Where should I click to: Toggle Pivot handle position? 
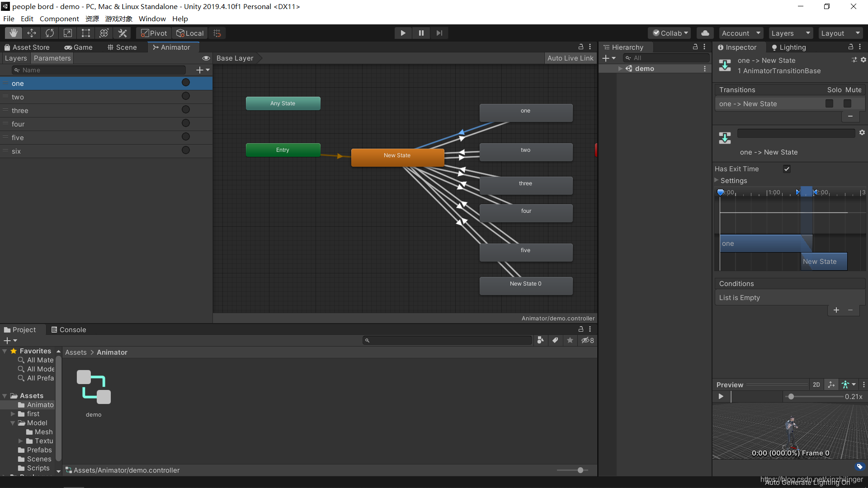click(154, 33)
